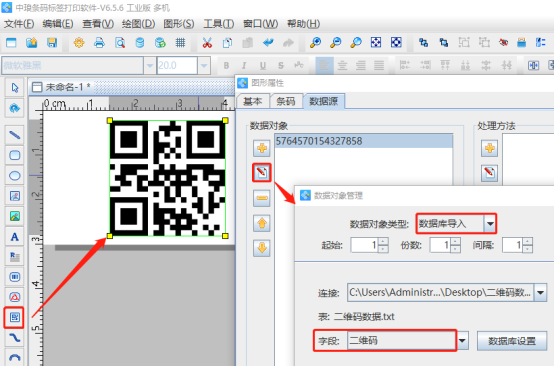Select the ellipse drawing tool
Image resolution: width=554 pixels, height=366 pixels.
[14, 176]
